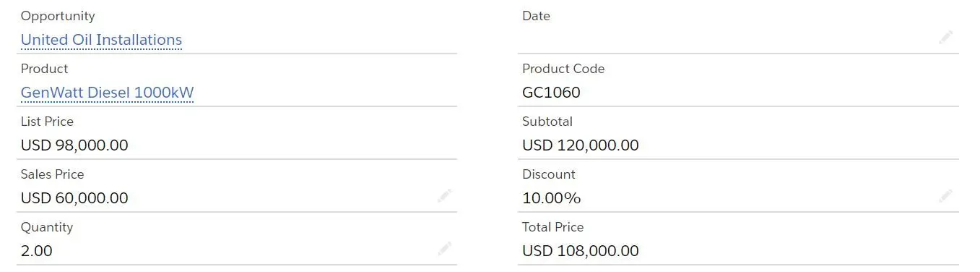Open the United Oil Installations opportunity link
This screenshot has width=980, height=272.
tap(101, 40)
